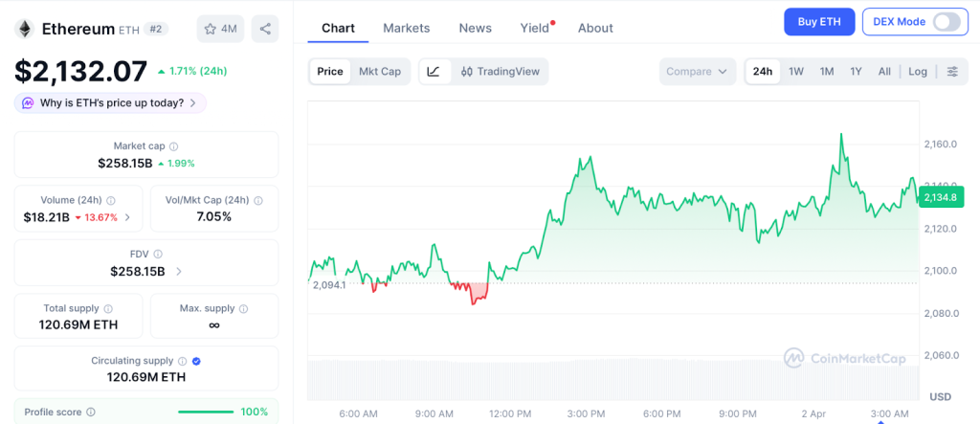980x424 pixels.
Task: Switch to the Yield tab
Action: tap(535, 28)
